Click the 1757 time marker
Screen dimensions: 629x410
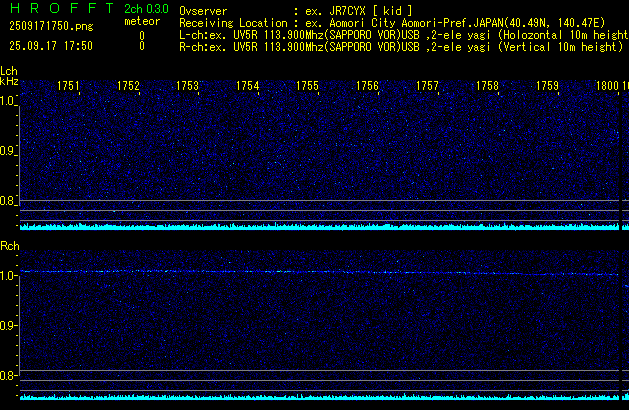(427, 86)
